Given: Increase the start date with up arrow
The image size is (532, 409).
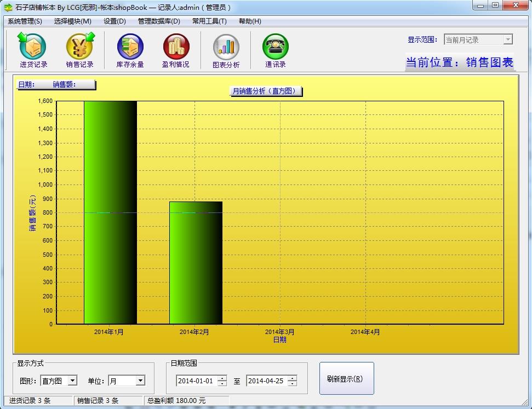Looking at the screenshot, I should (222, 378).
